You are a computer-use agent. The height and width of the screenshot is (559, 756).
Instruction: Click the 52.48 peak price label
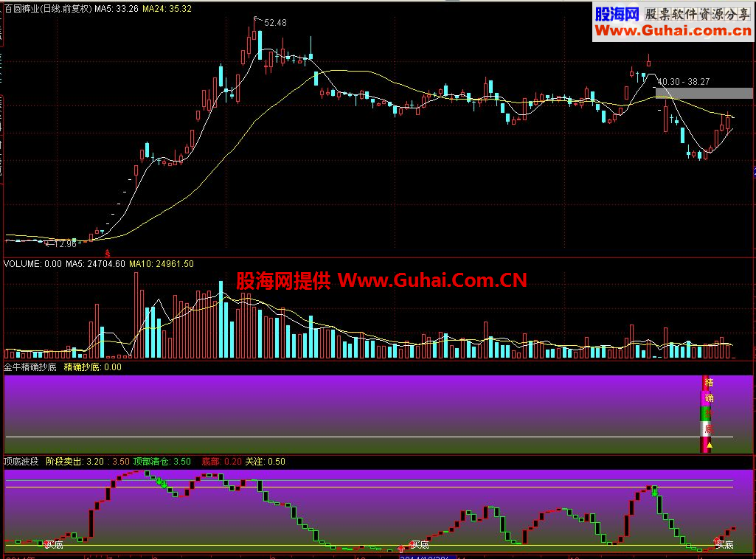[275, 23]
